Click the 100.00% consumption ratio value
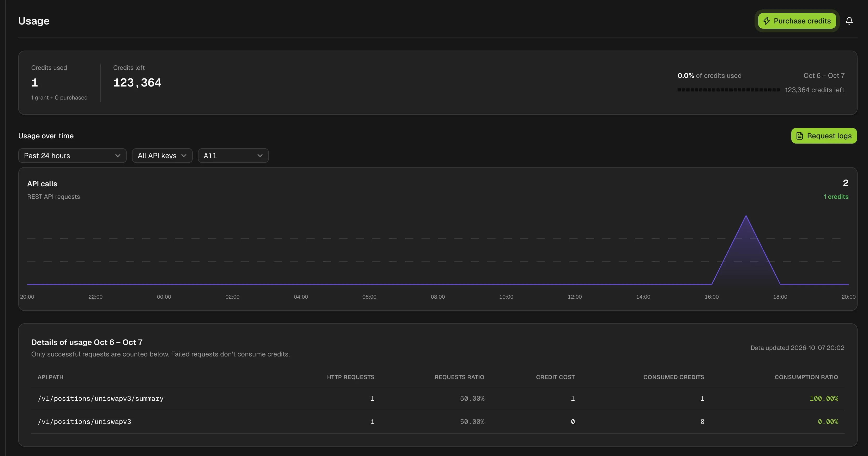 coord(823,398)
